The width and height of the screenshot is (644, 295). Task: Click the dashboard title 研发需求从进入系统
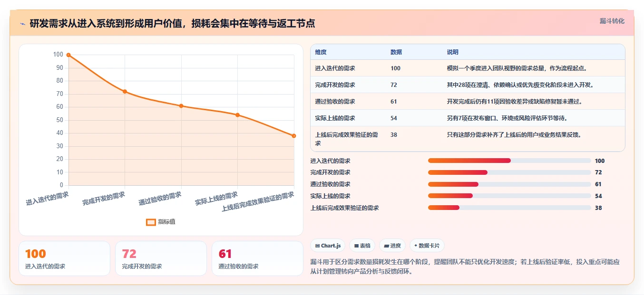click(x=172, y=24)
